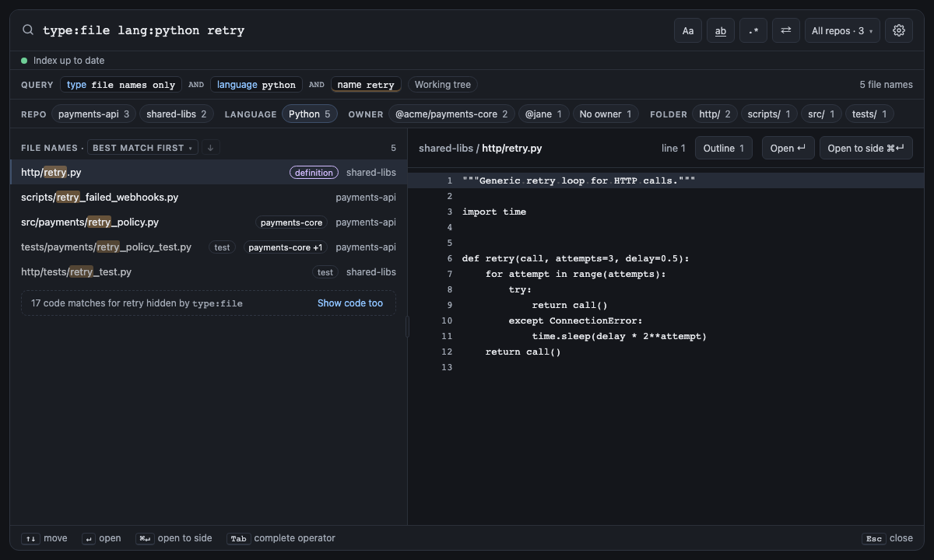Image resolution: width=934 pixels, height=560 pixels.
Task: Click the Open ↵ button
Action: (x=788, y=148)
